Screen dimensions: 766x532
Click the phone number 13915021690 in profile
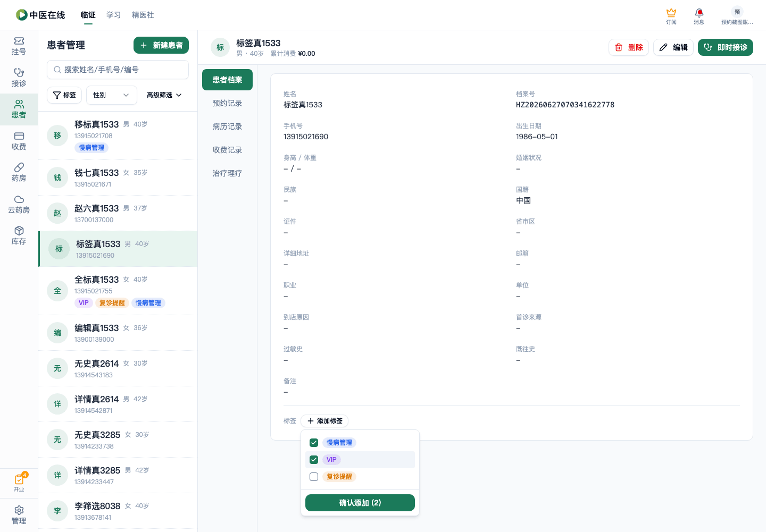pyautogui.click(x=306, y=137)
